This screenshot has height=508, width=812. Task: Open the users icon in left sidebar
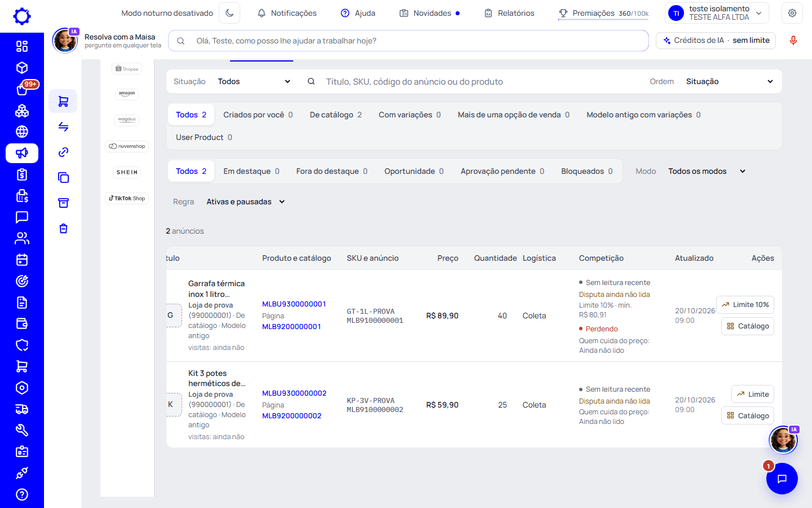pos(22,238)
